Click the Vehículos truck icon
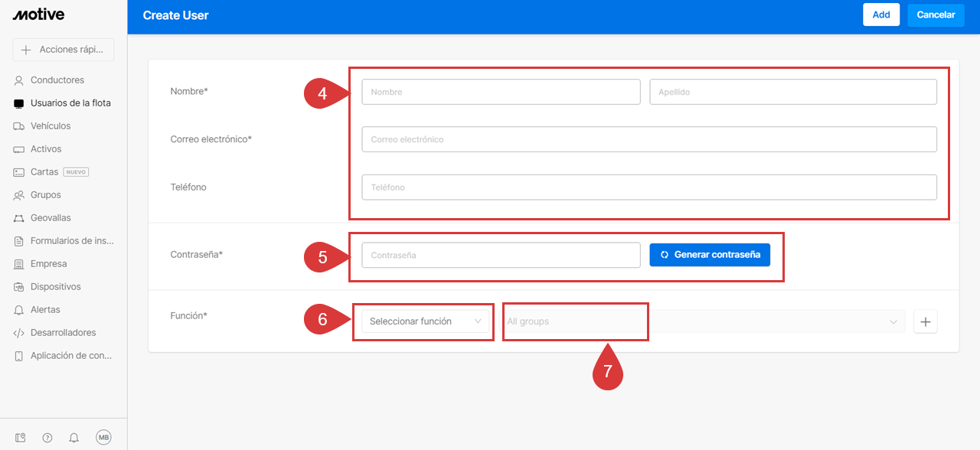This screenshot has width=980, height=450. tap(19, 126)
